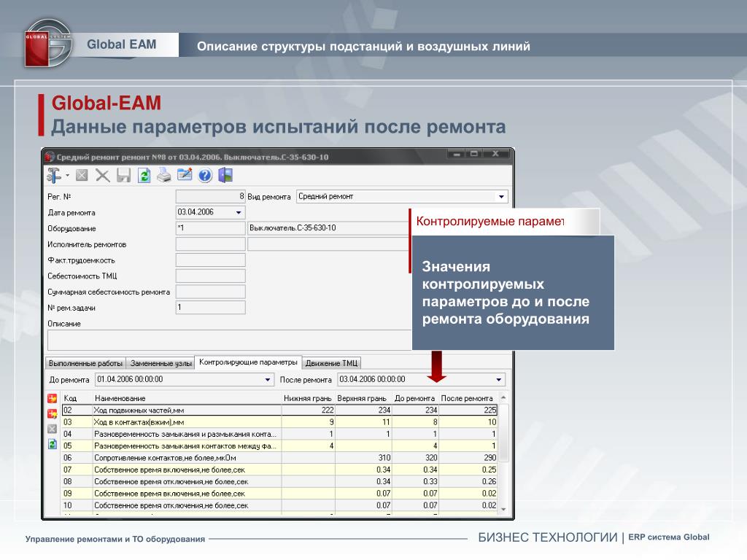This screenshot has width=747, height=560.
Task: Sort by the После ремонта column header
Action: click(x=468, y=398)
